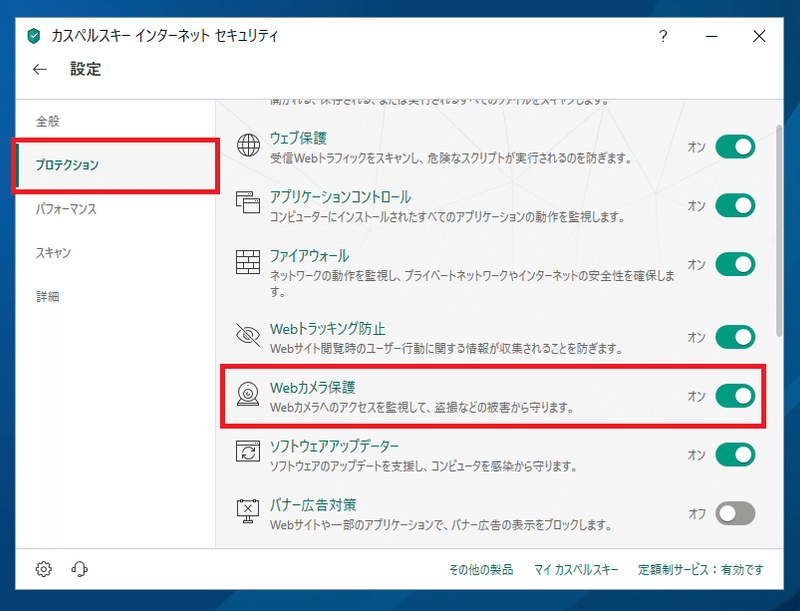Click the crossed-eye icon for Webトラッキング防止

(x=248, y=335)
